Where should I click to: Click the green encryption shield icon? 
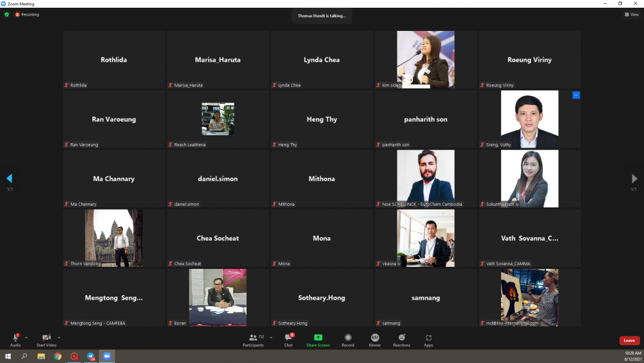point(6,14)
